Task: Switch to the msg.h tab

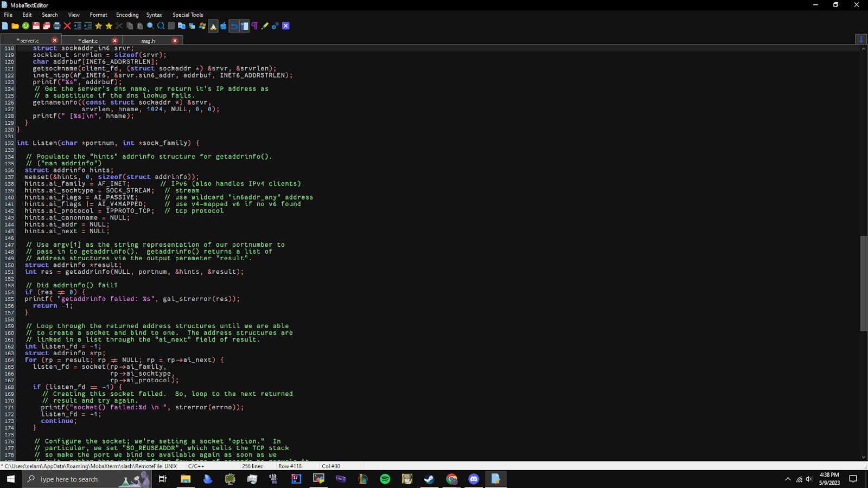Action: tap(148, 41)
